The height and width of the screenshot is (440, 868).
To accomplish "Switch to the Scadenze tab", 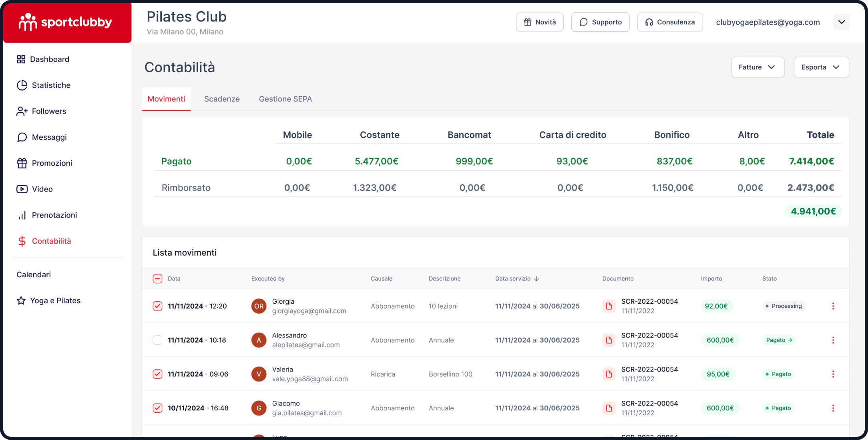I will 222,99.
